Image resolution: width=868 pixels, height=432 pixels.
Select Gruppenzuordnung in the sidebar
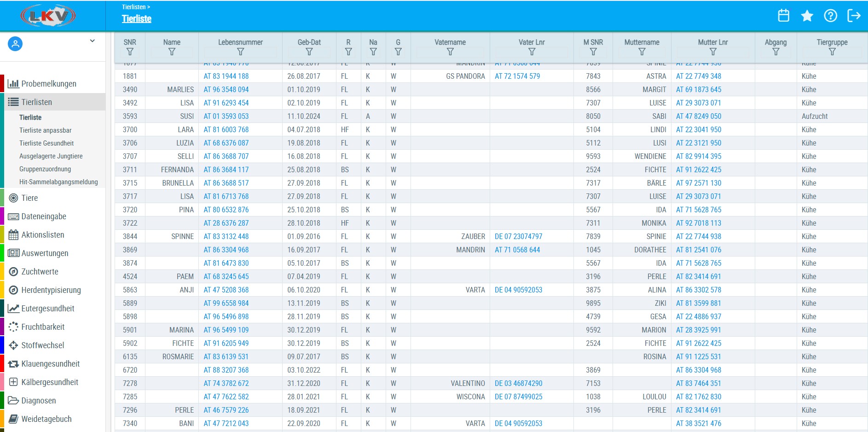point(45,169)
